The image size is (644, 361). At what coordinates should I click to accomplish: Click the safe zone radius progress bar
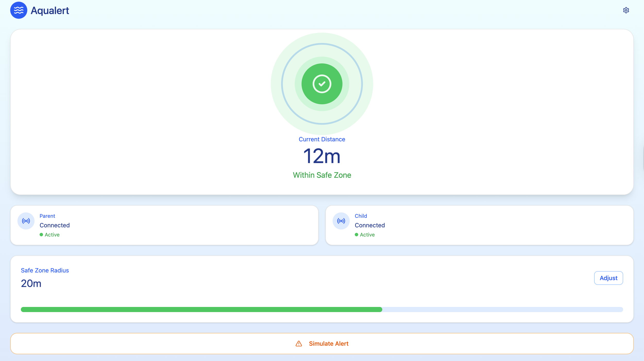point(322,310)
